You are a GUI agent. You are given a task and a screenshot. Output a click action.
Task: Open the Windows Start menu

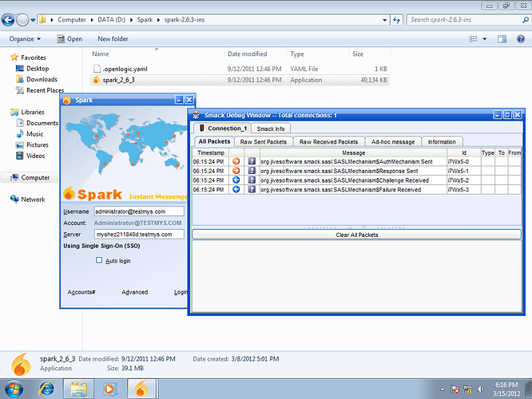tap(14, 389)
